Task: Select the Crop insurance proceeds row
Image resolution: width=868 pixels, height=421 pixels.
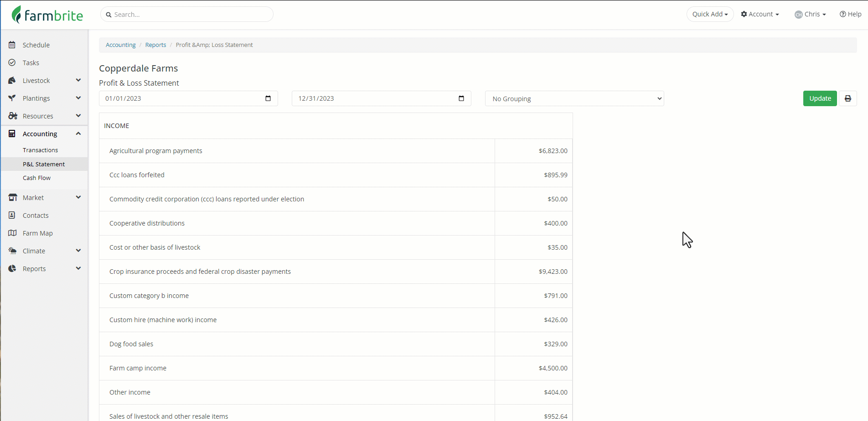Action: click(x=336, y=272)
